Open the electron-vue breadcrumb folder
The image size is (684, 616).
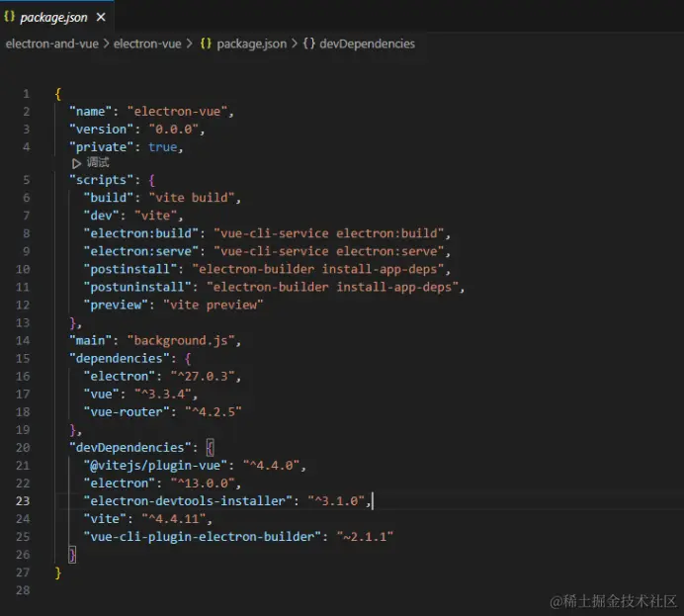147,44
